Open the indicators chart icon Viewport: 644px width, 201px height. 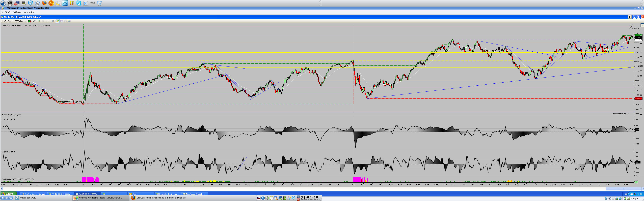pyautogui.click(x=62, y=21)
